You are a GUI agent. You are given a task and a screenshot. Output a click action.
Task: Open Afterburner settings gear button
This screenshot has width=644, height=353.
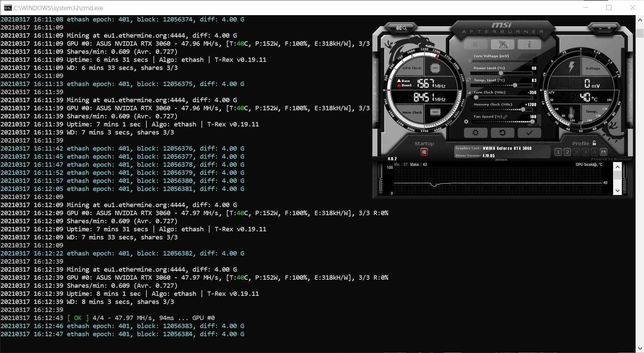point(475,133)
